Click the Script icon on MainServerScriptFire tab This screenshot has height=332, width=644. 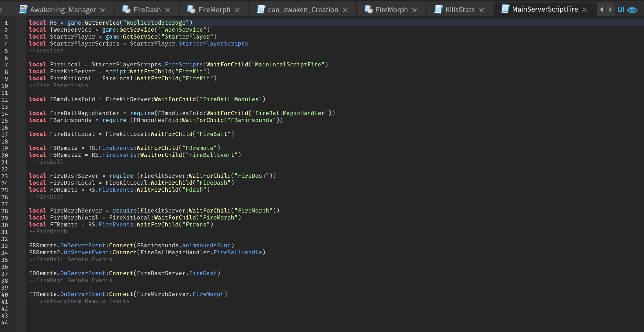pos(505,9)
